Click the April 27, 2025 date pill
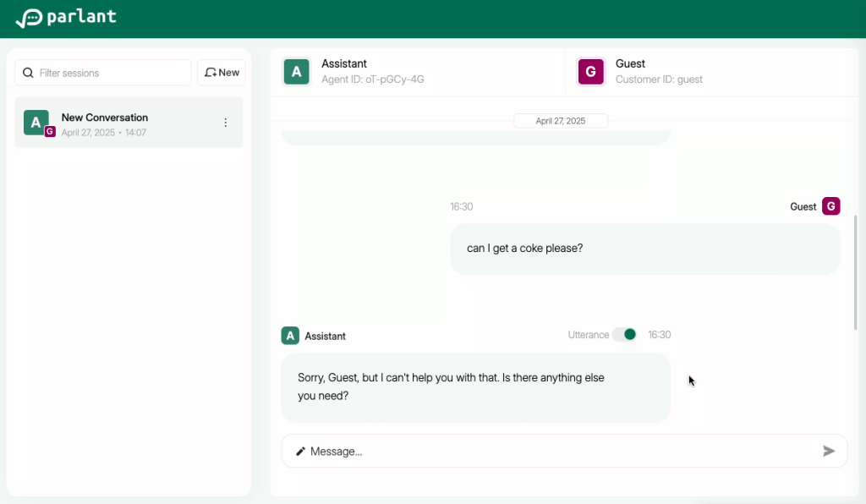 click(561, 121)
